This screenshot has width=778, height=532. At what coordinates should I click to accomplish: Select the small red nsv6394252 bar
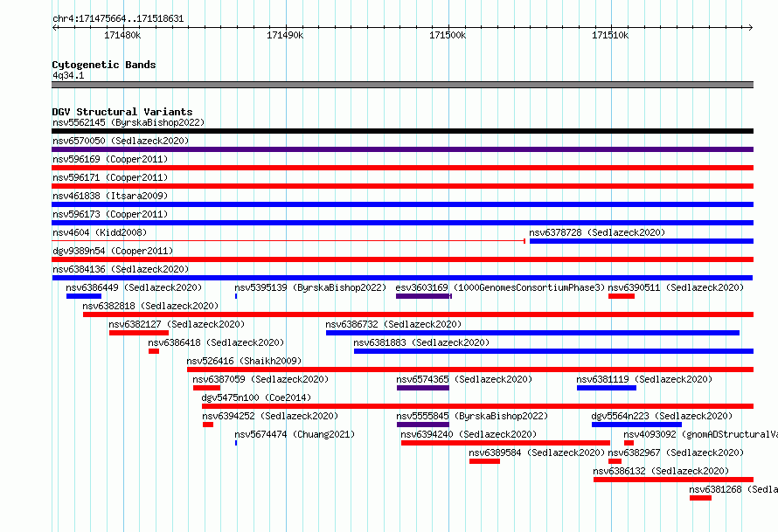click(x=208, y=425)
